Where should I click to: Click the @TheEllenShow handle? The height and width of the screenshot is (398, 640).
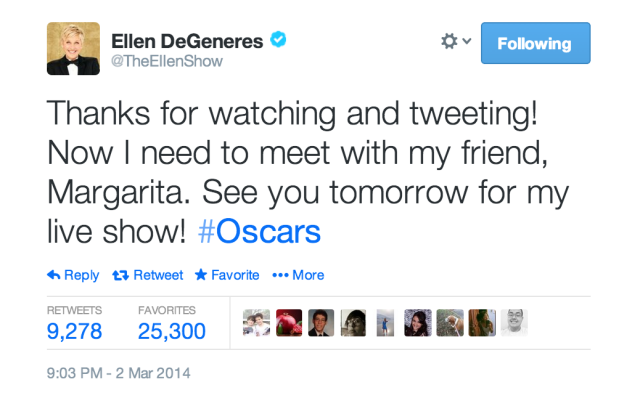[167, 61]
